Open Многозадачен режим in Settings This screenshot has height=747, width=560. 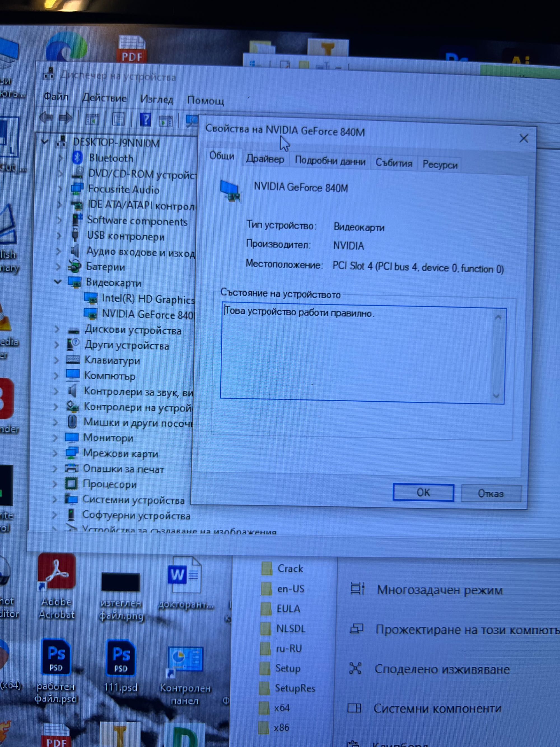(426, 590)
